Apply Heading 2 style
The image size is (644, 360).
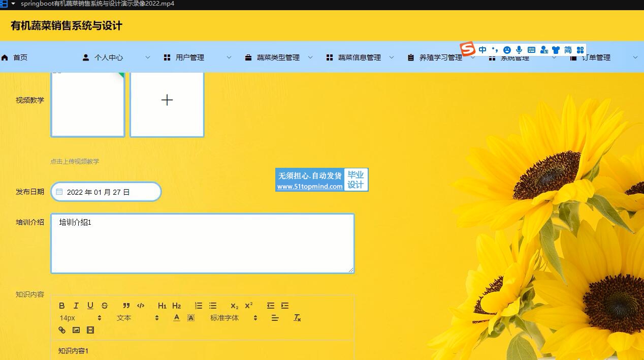176,306
